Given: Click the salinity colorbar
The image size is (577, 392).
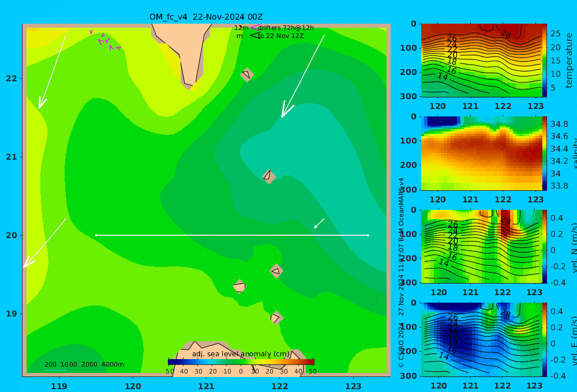Looking at the screenshot, I should 544,153.
